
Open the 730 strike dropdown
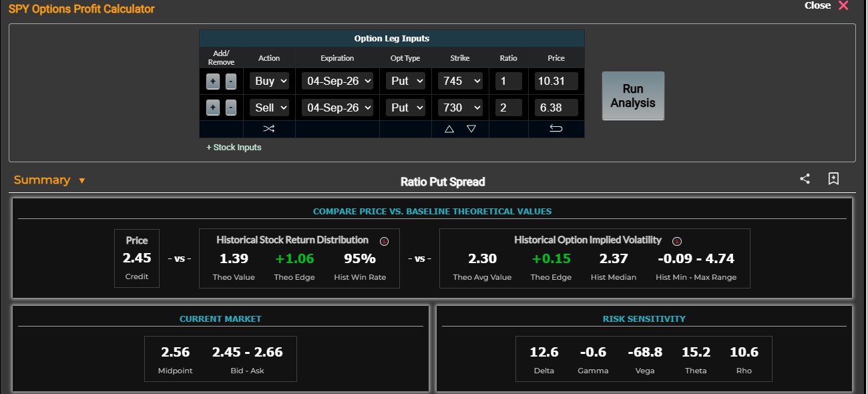pos(460,107)
